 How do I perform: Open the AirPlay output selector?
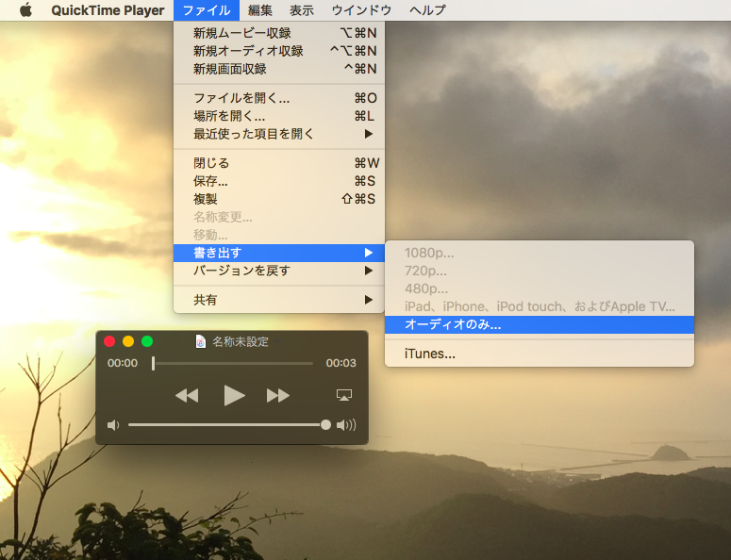344,395
